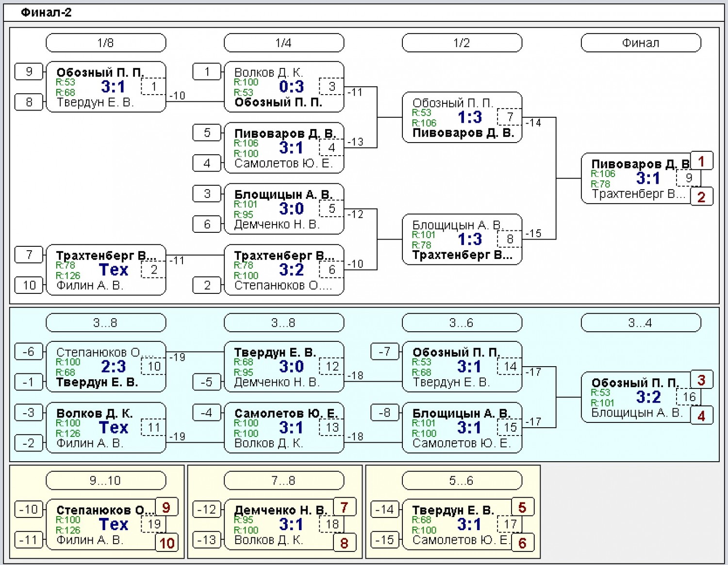
Task: Click seed box 8 beside Твердун 1/8 match
Action: coord(29,102)
